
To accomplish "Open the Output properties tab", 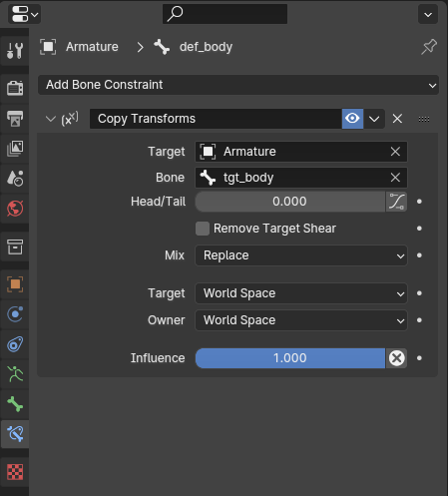I will tap(15, 119).
